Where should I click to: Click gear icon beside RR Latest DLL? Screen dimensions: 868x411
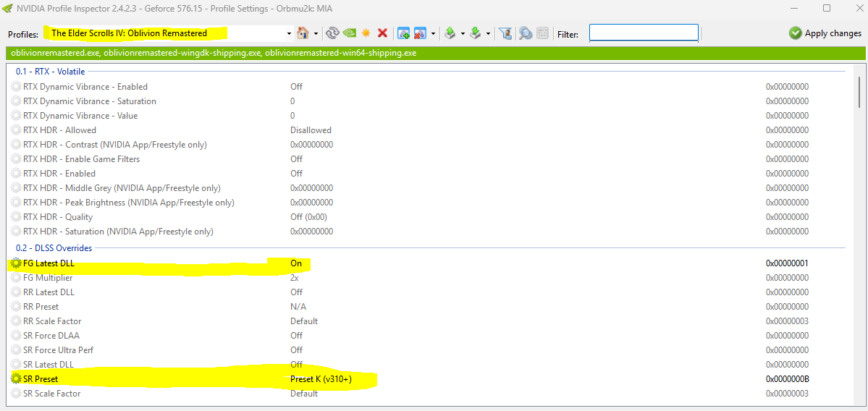16,292
